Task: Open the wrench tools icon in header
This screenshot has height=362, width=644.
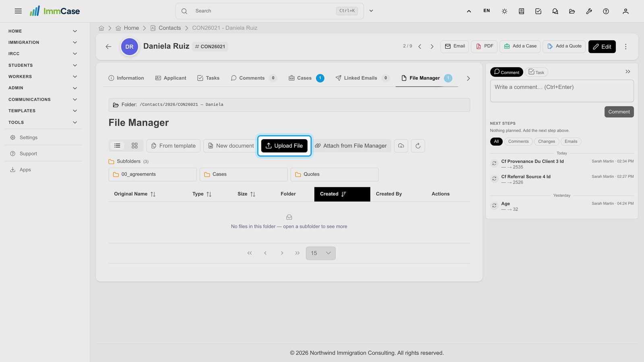Action: point(589,11)
